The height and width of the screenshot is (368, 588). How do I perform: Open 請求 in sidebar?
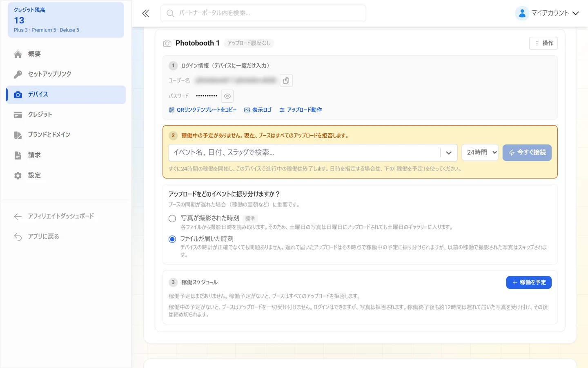[x=66, y=155]
